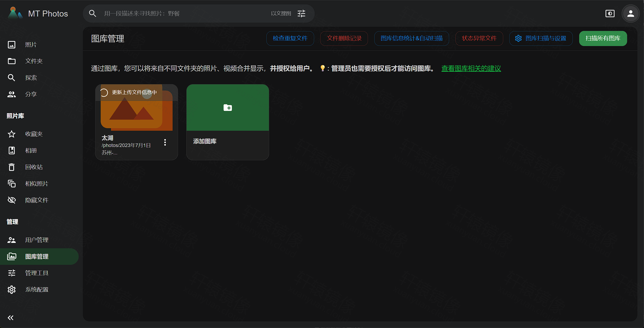The width and height of the screenshot is (644, 328).
Task: Click the 图库管理 page heading
Action: (x=108, y=39)
